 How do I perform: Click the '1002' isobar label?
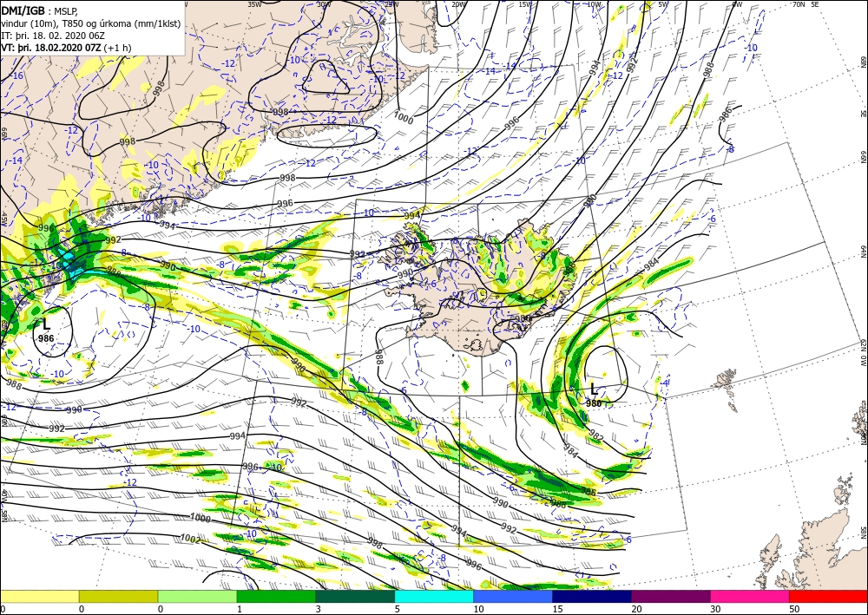[x=190, y=538]
